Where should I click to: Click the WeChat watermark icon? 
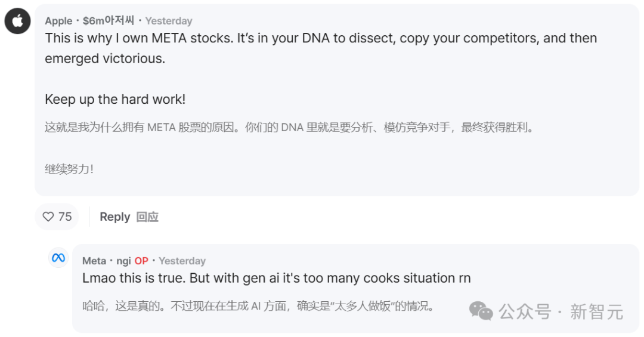point(481,310)
